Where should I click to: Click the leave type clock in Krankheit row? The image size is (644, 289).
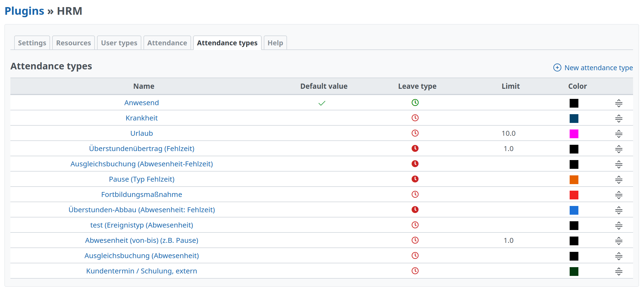click(415, 118)
